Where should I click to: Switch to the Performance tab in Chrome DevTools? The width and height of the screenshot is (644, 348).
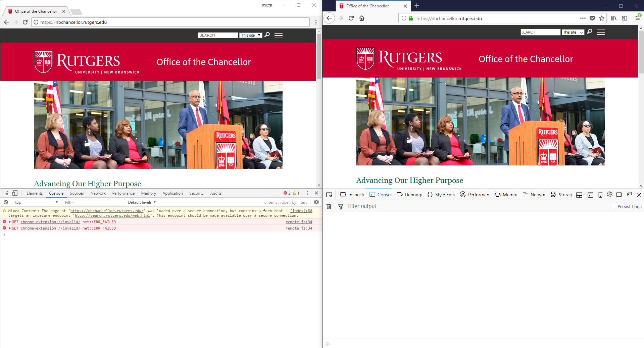(x=123, y=193)
